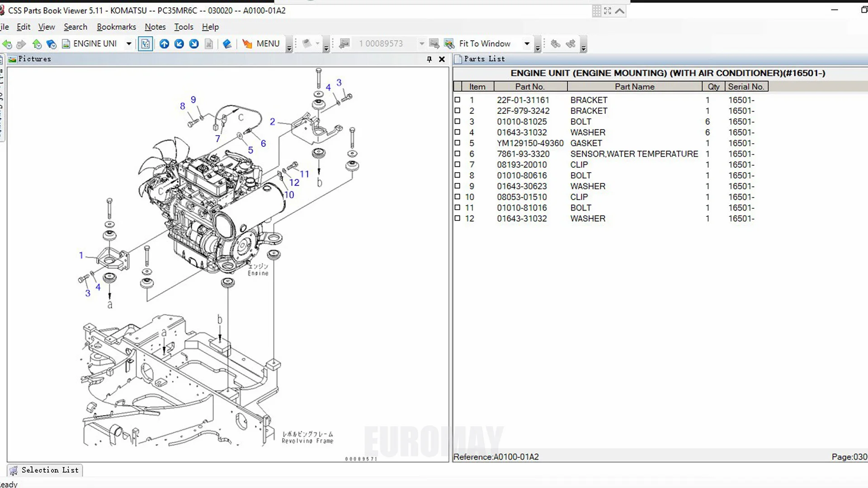
Task: Sort by the Serial No. column header
Action: [746, 87]
